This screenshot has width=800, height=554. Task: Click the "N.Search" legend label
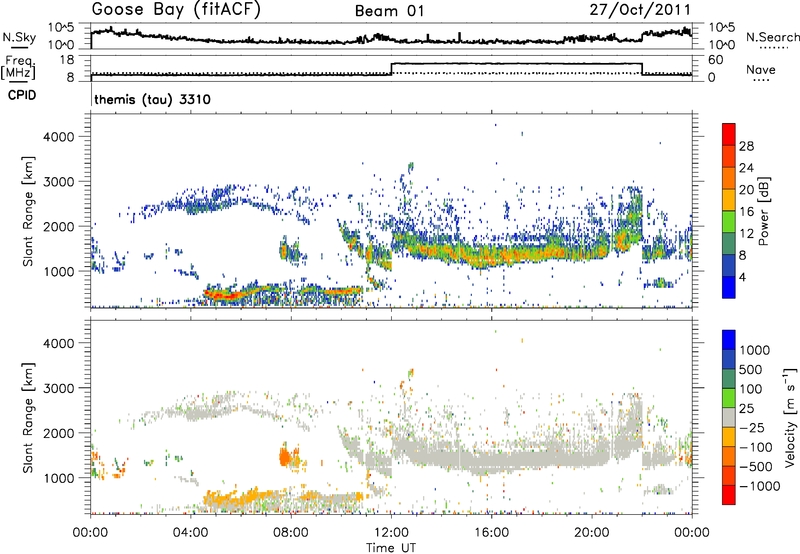772,37
